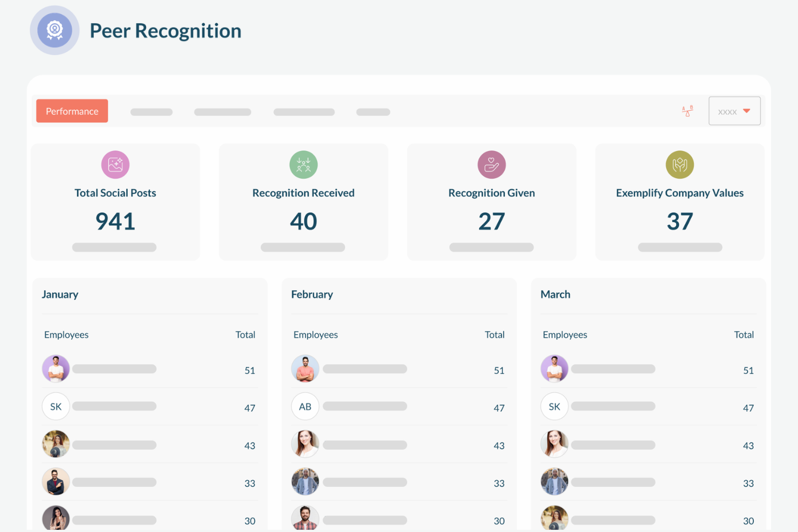Click the Peer Recognition medal icon
The image size is (798, 532).
[x=54, y=30]
